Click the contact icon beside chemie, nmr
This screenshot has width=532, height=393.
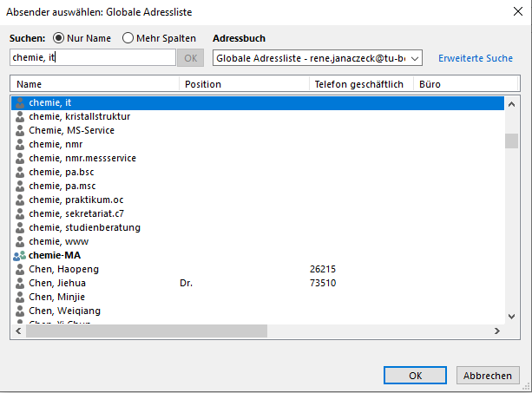click(20, 144)
